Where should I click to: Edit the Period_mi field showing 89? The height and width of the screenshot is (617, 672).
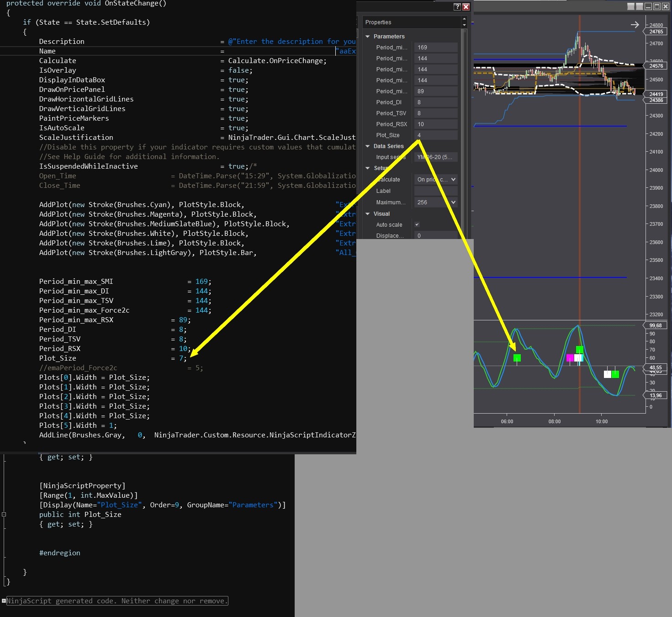click(x=436, y=91)
